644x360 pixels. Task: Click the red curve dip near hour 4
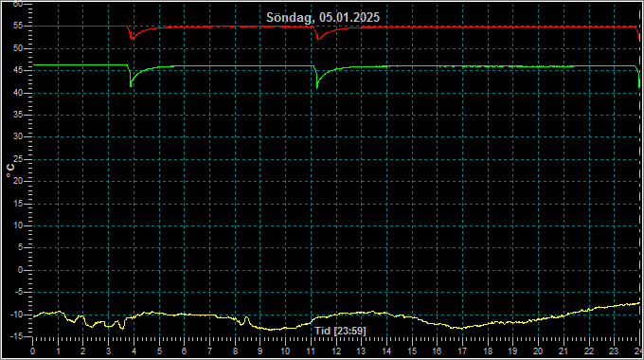click(132, 38)
